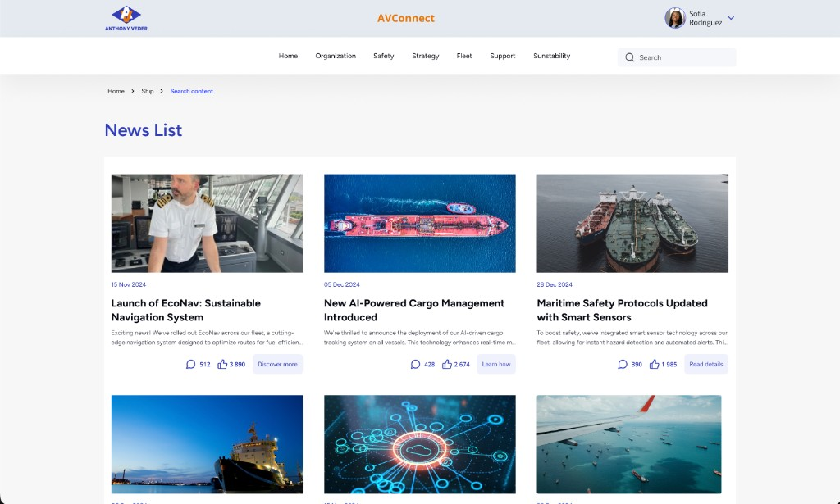Image resolution: width=840 pixels, height=504 pixels.
Task: Click the 28 Dec 2024 date
Action: click(x=555, y=284)
